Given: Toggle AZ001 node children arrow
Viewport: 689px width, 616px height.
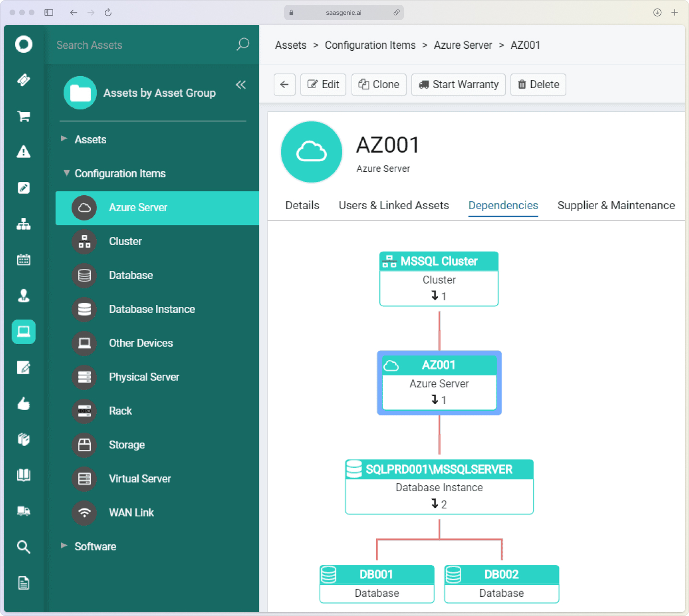Looking at the screenshot, I should pyautogui.click(x=438, y=400).
